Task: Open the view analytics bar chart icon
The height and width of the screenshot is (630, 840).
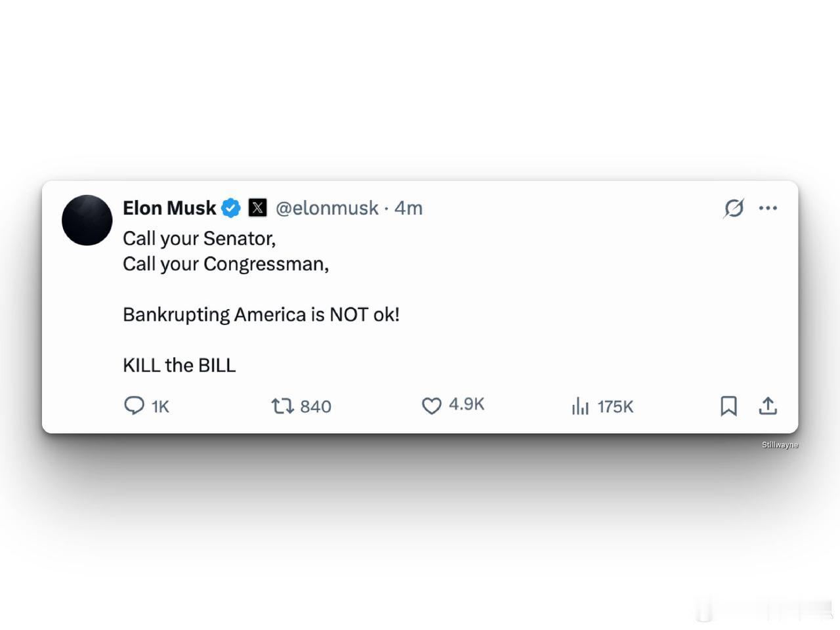Action: [580, 406]
